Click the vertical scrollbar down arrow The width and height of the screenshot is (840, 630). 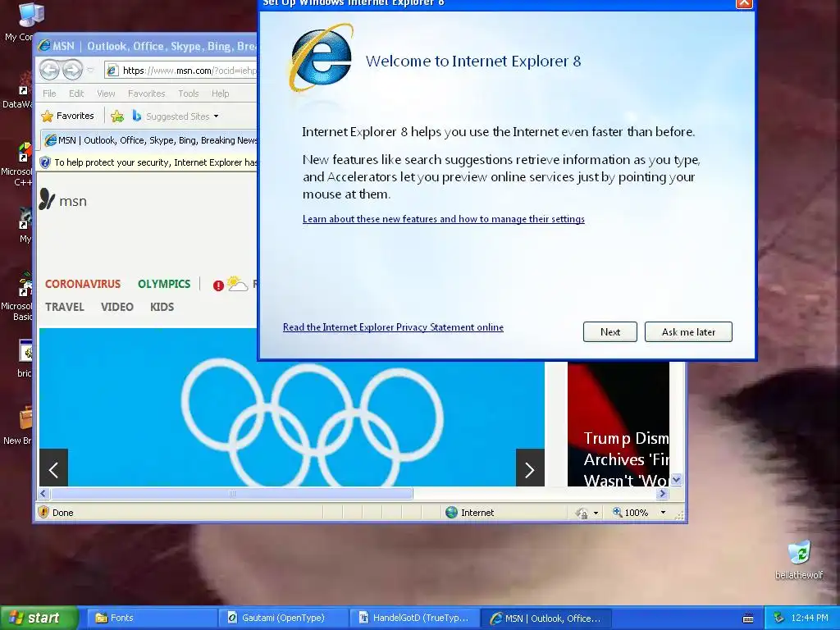(677, 479)
